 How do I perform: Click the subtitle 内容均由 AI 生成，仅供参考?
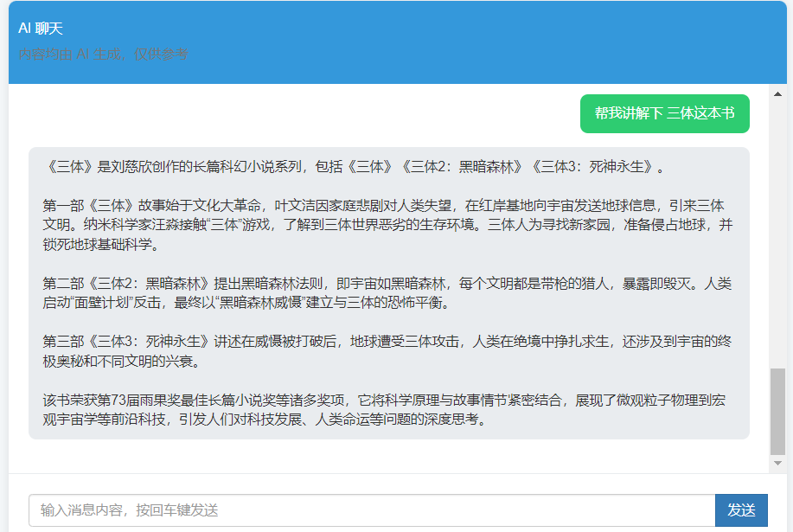(103, 54)
